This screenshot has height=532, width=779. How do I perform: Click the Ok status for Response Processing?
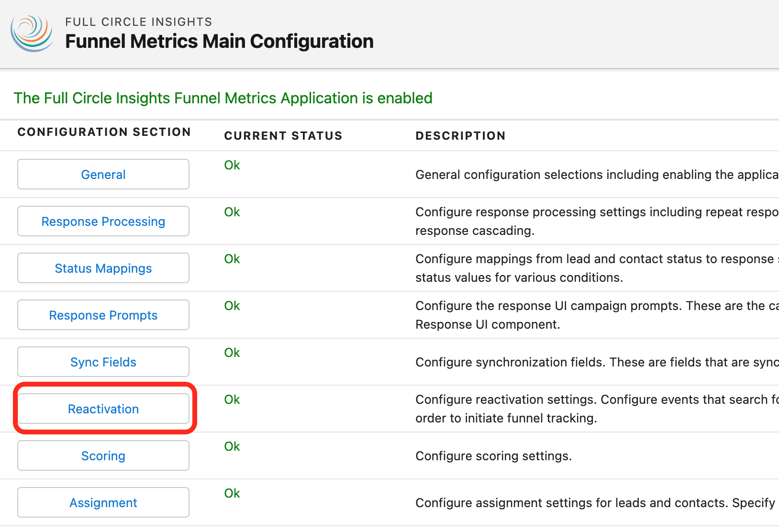232,212
